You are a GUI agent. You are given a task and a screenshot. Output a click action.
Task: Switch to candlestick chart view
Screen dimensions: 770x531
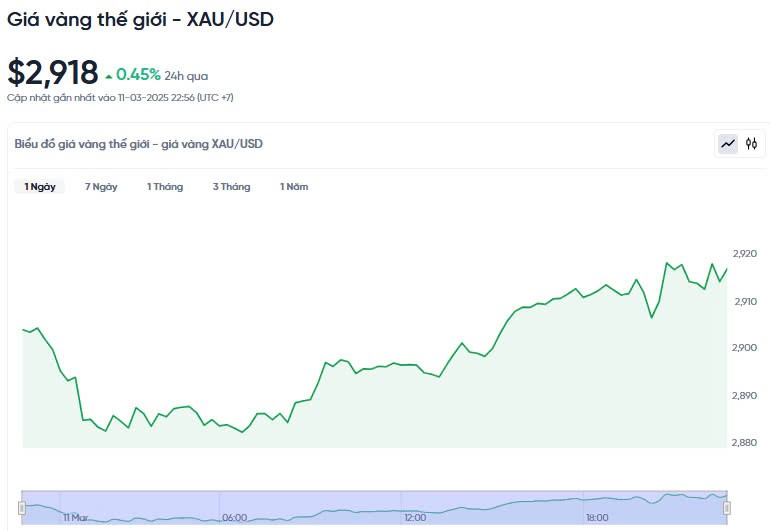(751, 144)
